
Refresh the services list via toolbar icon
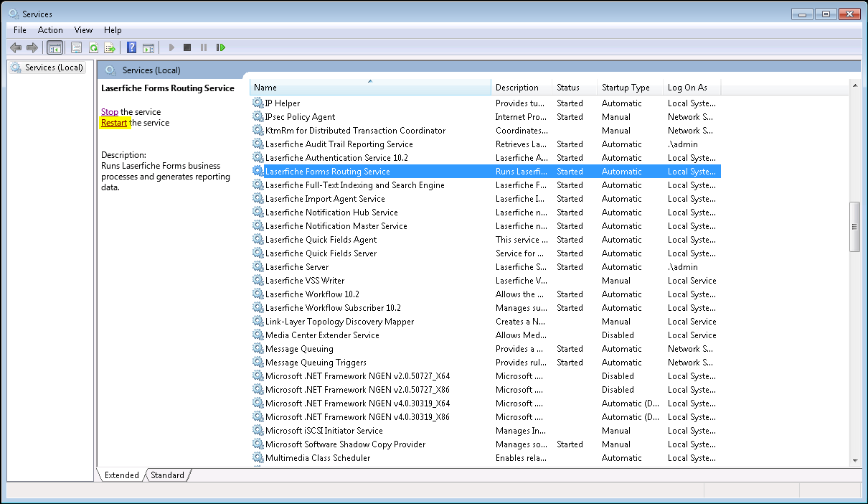93,47
